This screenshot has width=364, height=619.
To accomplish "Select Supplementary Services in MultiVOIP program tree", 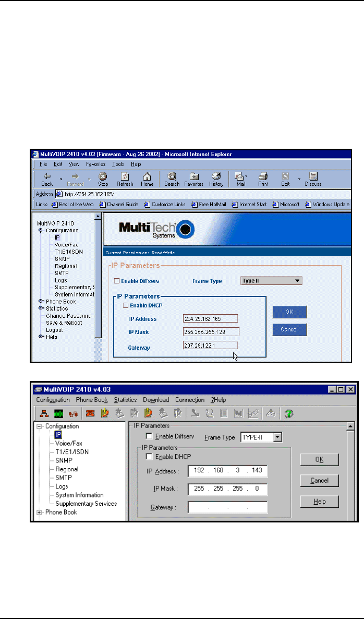I will (x=86, y=504).
